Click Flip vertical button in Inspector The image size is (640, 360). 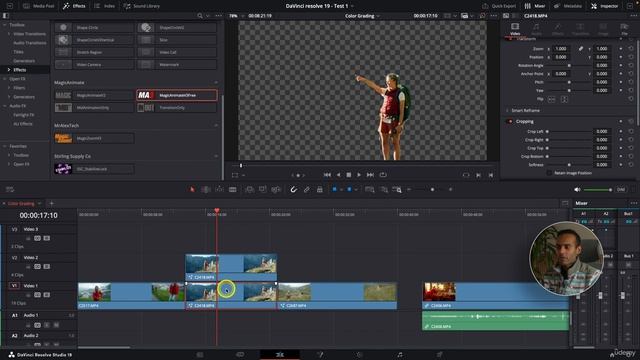pyautogui.click(x=564, y=99)
